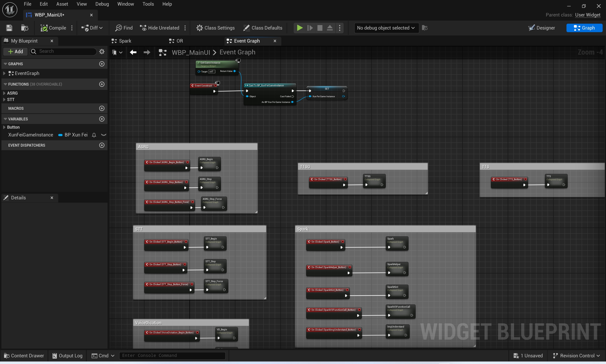Open the File menu
The image size is (606, 364).
click(x=27, y=4)
